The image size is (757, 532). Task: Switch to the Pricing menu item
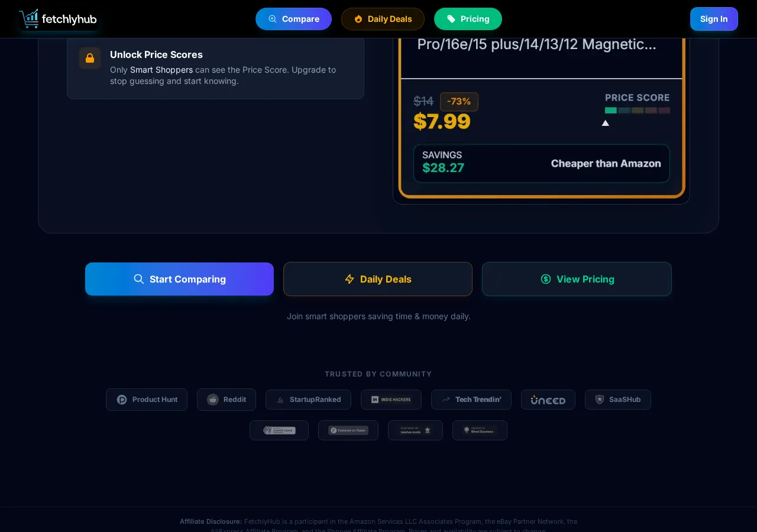pos(468,19)
